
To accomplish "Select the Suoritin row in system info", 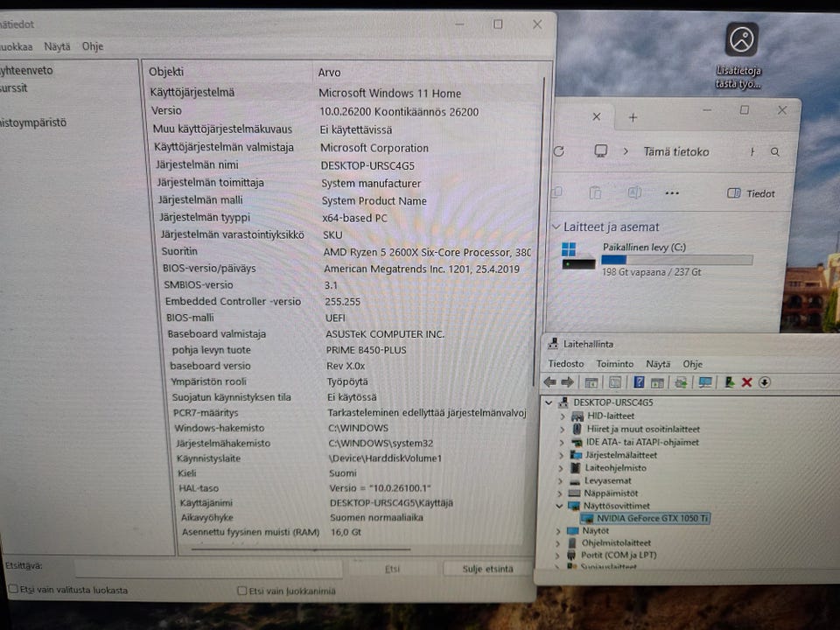I will tap(346, 252).
